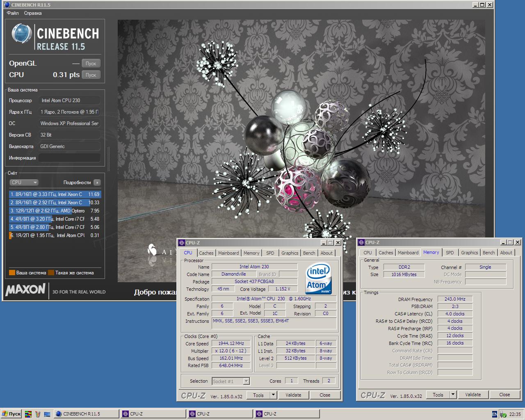Run the CPU test with Пуск button

91,75
